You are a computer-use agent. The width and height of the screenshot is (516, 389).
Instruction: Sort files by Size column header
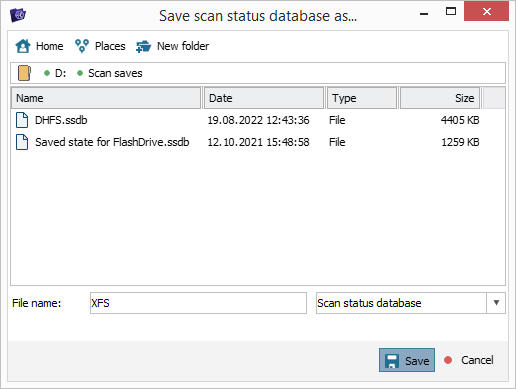pyautogui.click(x=440, y=98)
